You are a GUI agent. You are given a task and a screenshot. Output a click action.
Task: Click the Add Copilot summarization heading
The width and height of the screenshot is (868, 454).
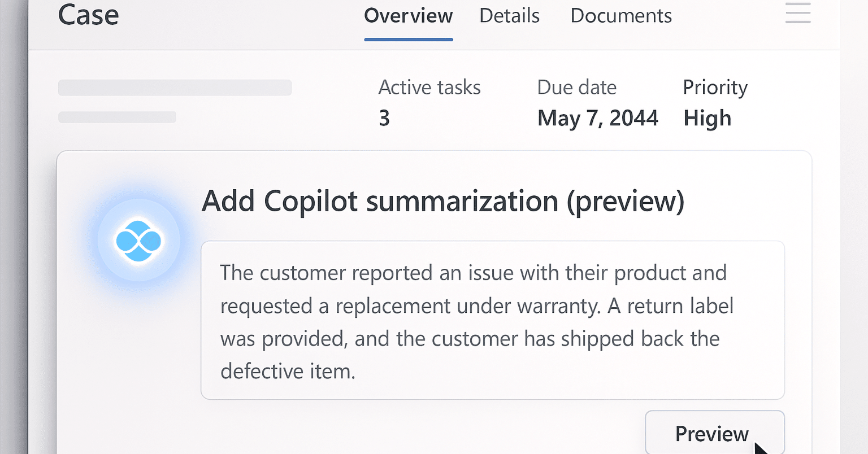[442, 201]
